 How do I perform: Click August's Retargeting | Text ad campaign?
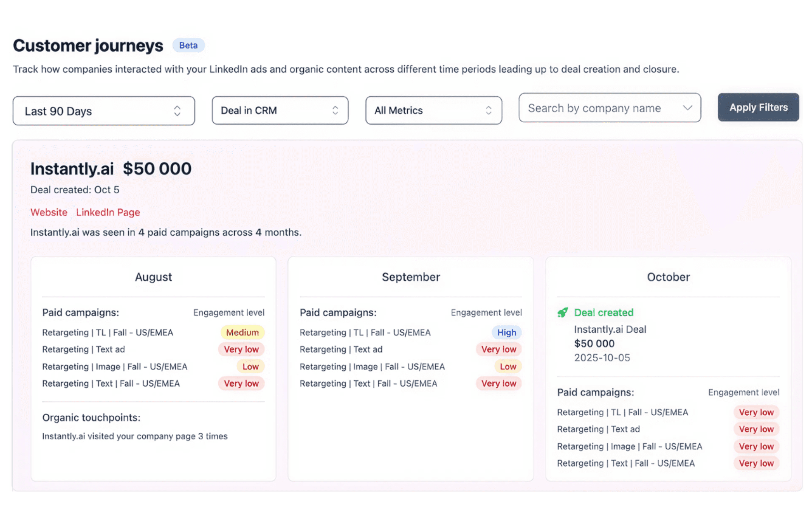pos(83,350)
